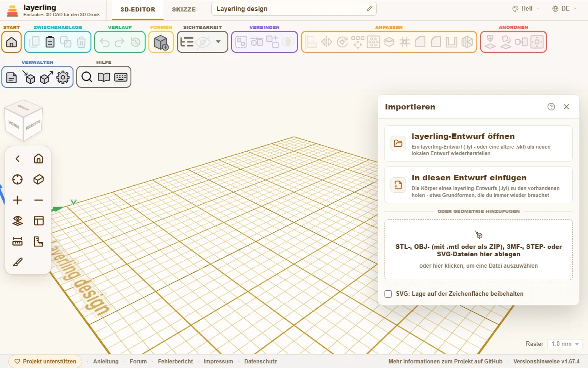This screenshot has width=588, height=368.
Task: Expand the Raster 1.0 mm dropdown
Action: click(x=565, y=344)
